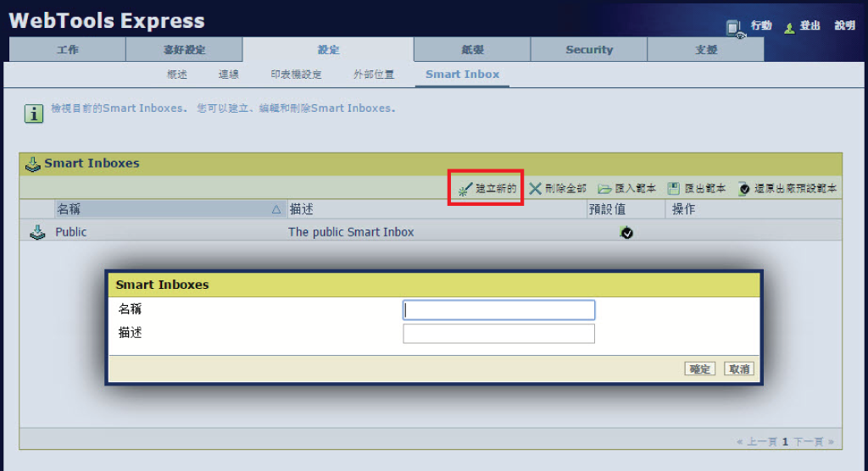Screen dimensions: 868x471
Task: Sort by 名稱 using the triangle arrow
Action: [276, 209]
